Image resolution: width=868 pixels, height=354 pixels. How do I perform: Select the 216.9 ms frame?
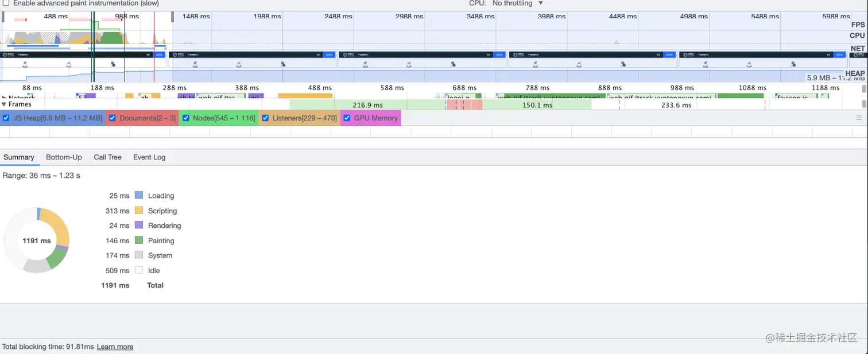367,105
